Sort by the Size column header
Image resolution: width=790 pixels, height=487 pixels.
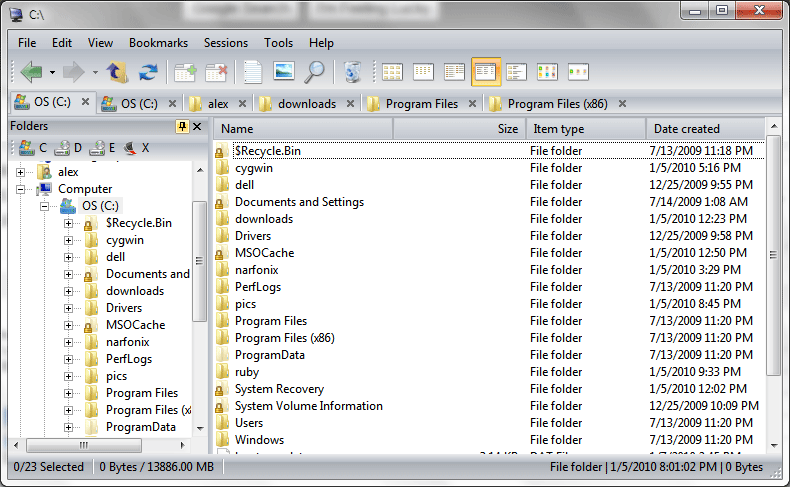(459, 129)
